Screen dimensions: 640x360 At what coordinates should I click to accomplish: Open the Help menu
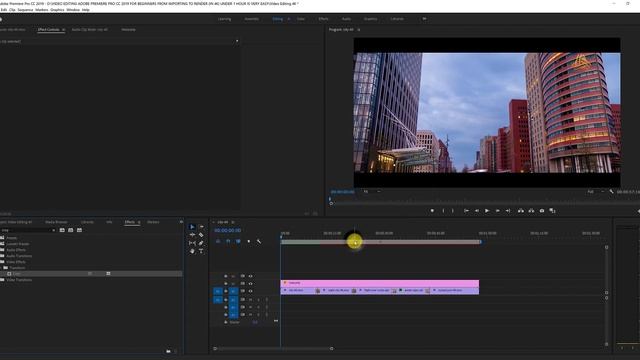point(85,10)
